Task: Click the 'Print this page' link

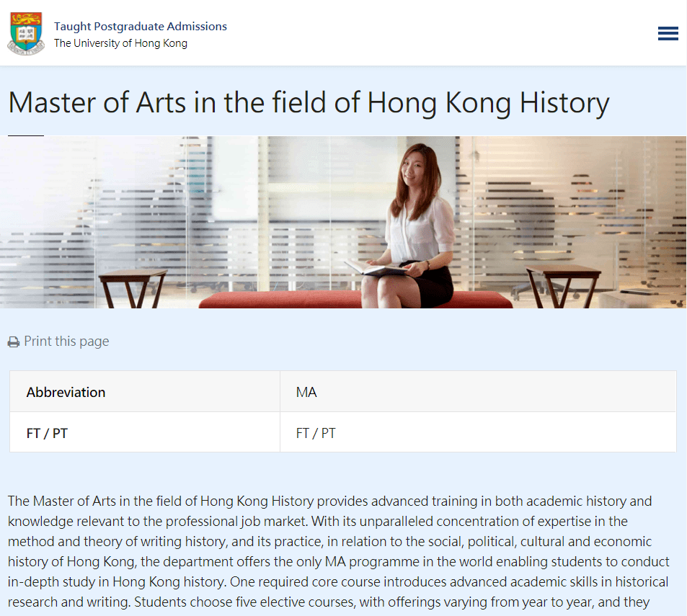Action: pyautogui.click(x=66, y=342)
